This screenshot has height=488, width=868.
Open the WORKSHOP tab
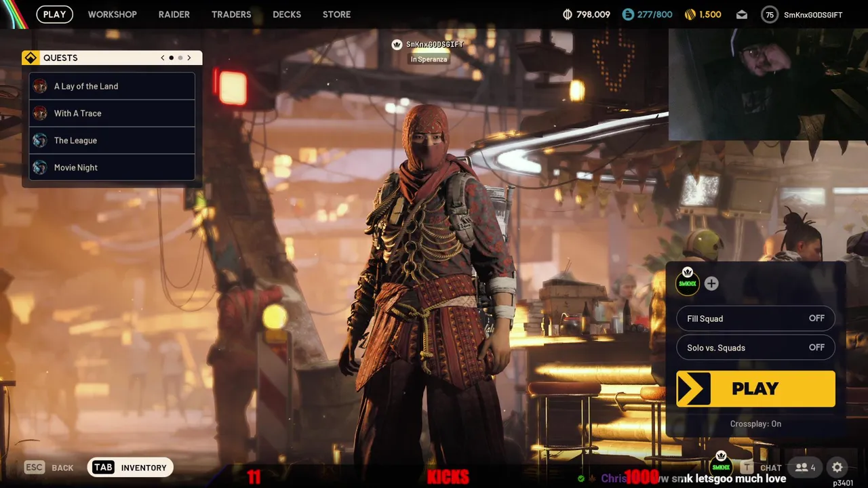112,14
